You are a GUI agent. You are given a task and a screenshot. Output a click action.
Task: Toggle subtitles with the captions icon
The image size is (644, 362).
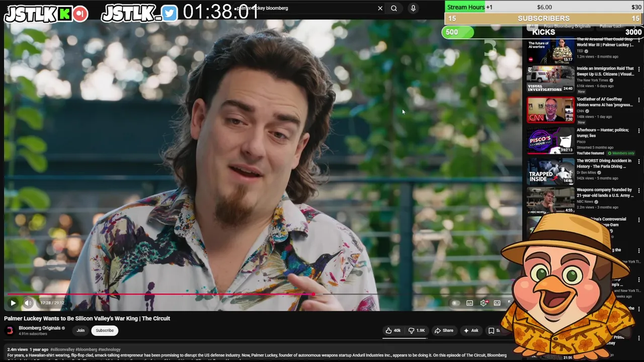469,303
